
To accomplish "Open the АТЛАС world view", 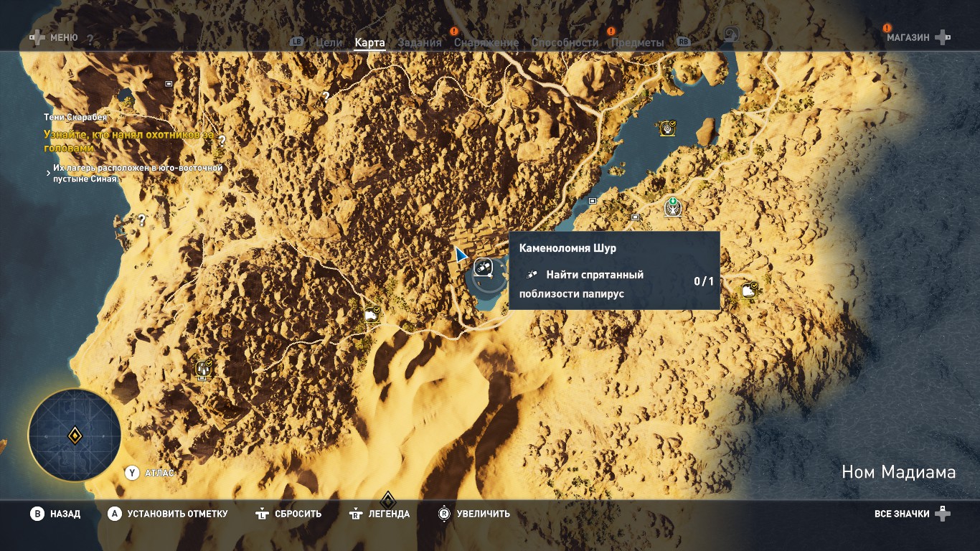I will click(159, 473).
